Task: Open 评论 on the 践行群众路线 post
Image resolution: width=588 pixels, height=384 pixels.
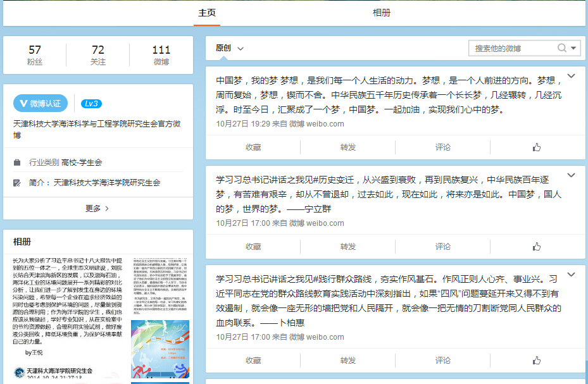Action: [x=443, y=361]
